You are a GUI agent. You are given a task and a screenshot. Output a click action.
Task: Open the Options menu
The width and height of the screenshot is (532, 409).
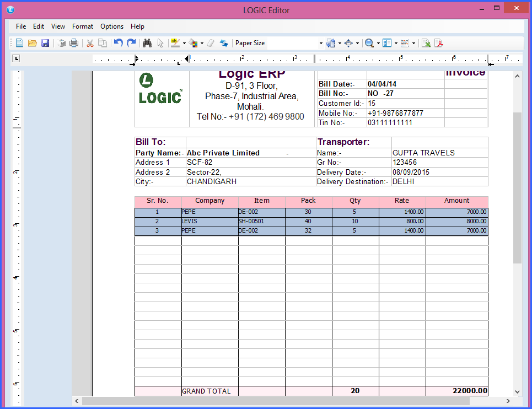[111, 26]
